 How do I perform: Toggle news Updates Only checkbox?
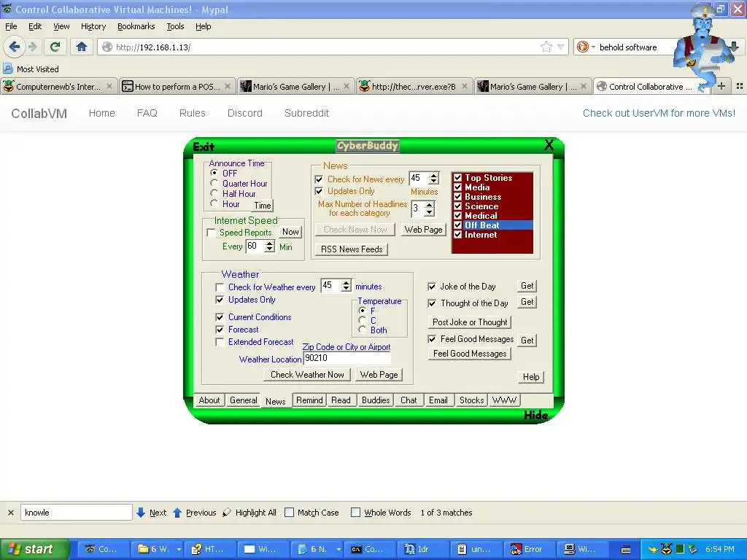click(320, 191)
